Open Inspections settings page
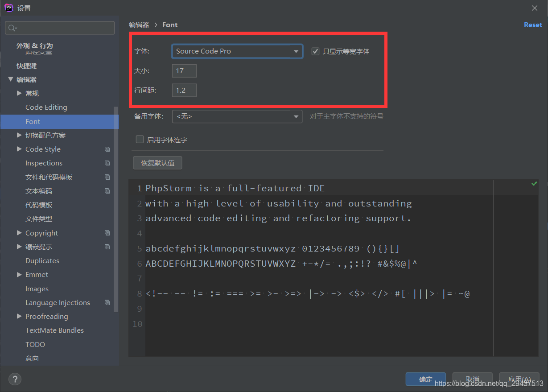The width and height of the screenshot is (548, 392). [x=44, y=163]
